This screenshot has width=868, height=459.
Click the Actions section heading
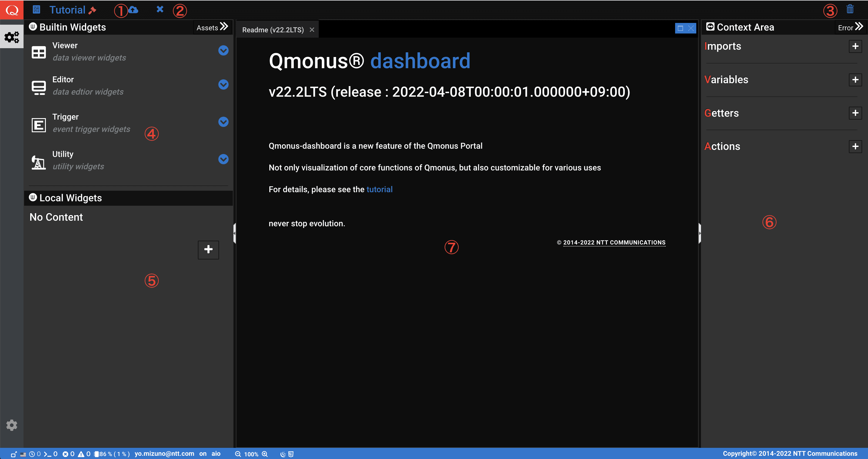pyautogui.click(x=722, y=146)
